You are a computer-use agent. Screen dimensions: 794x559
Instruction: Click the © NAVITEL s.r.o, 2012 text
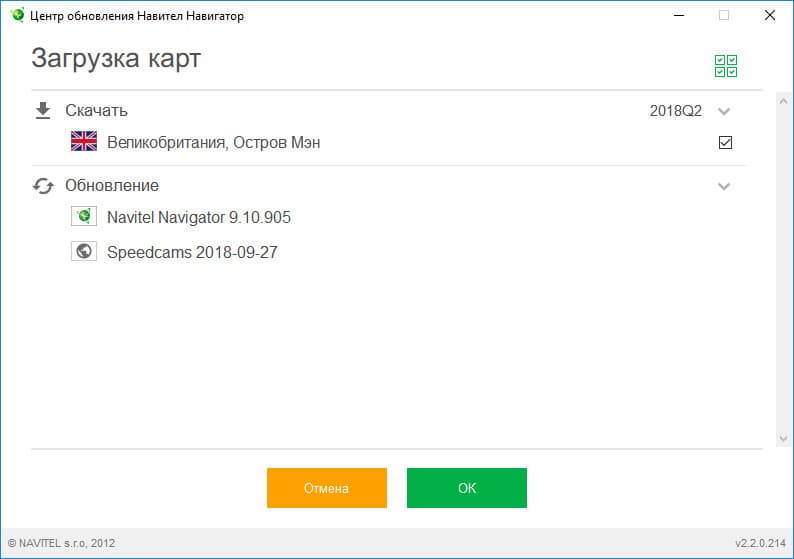tap(61, 543)
